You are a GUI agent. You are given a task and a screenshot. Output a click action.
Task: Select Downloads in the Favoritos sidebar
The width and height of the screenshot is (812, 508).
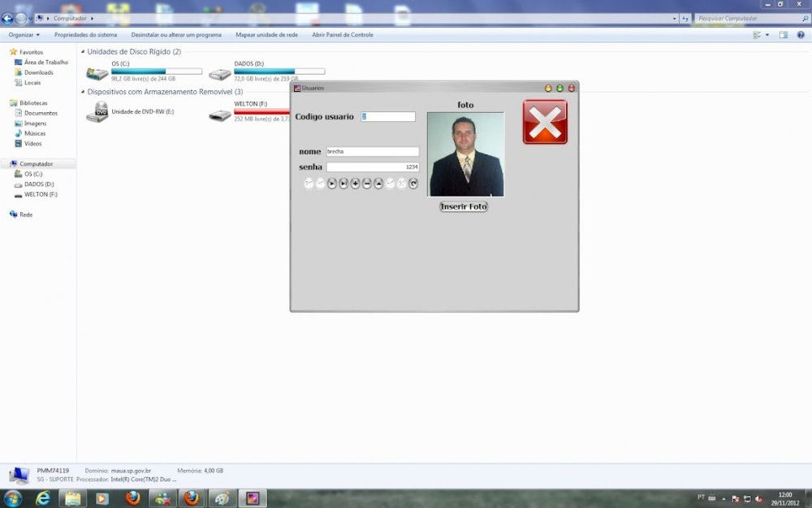38,72
